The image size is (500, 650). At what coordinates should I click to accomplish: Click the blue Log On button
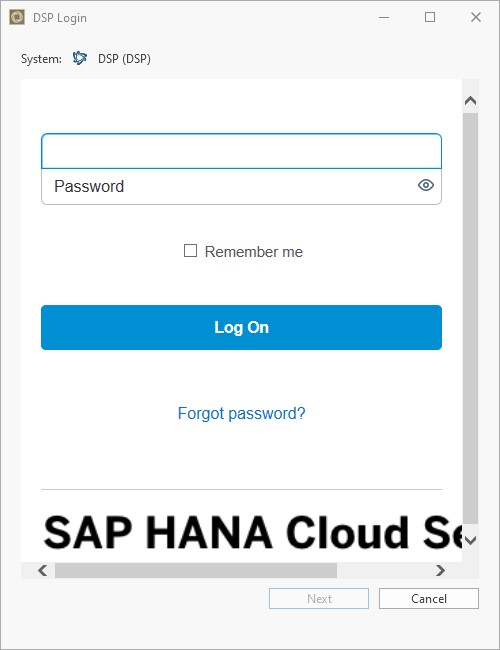point(241,327)
